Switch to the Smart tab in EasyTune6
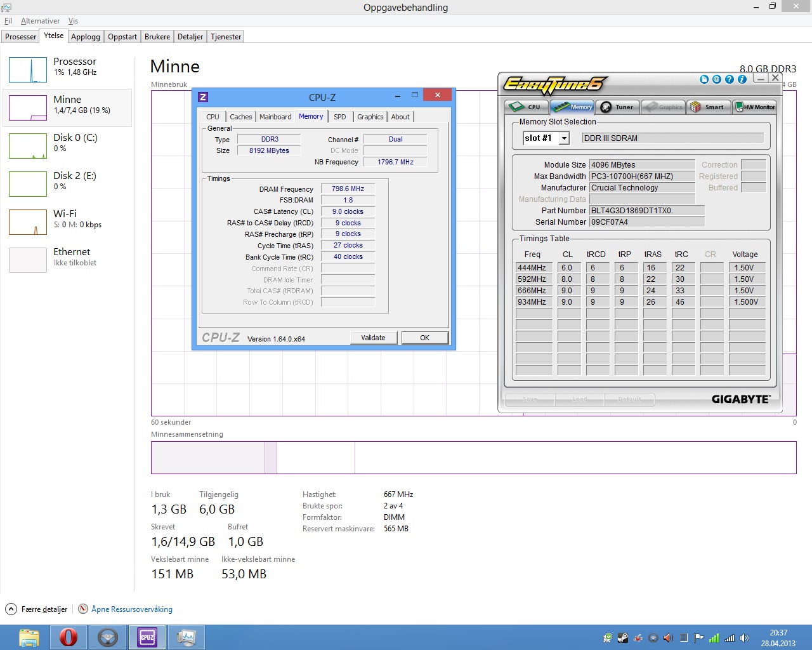812x650 pixels. coord(709,107)
